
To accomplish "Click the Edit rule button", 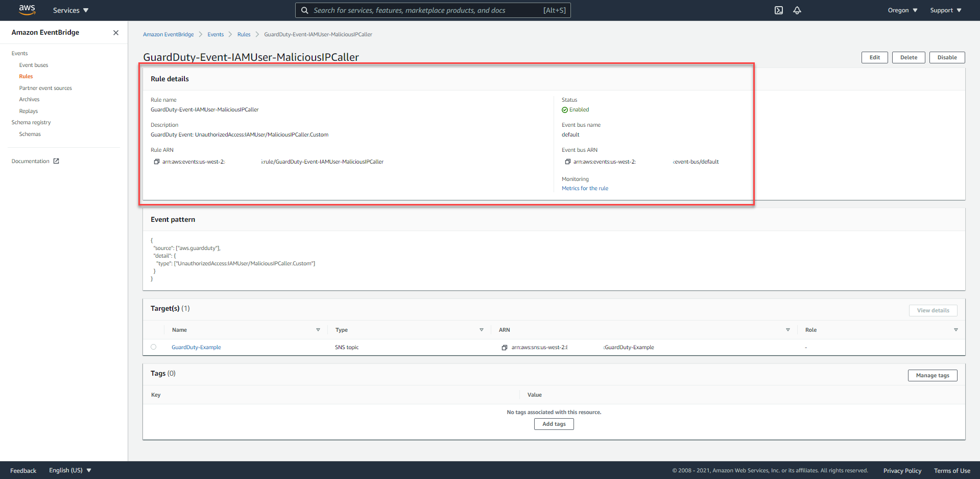I will [875, 57].
